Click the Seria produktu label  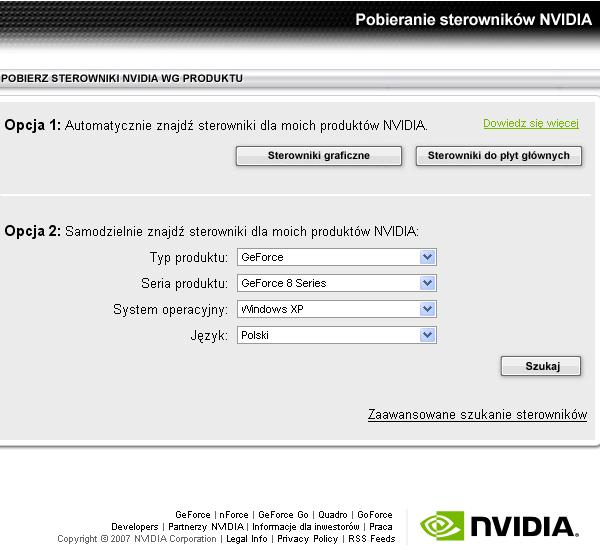184,284
